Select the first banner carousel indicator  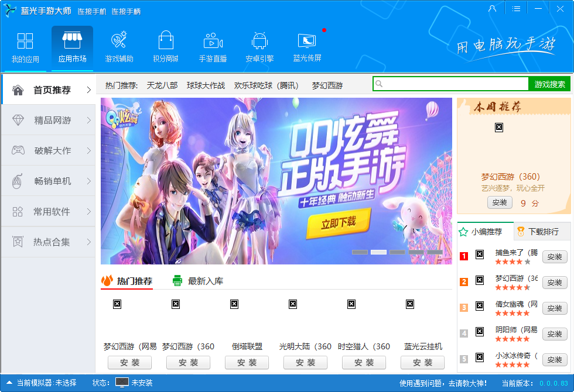pyautogui.click(x=360, y=252)
